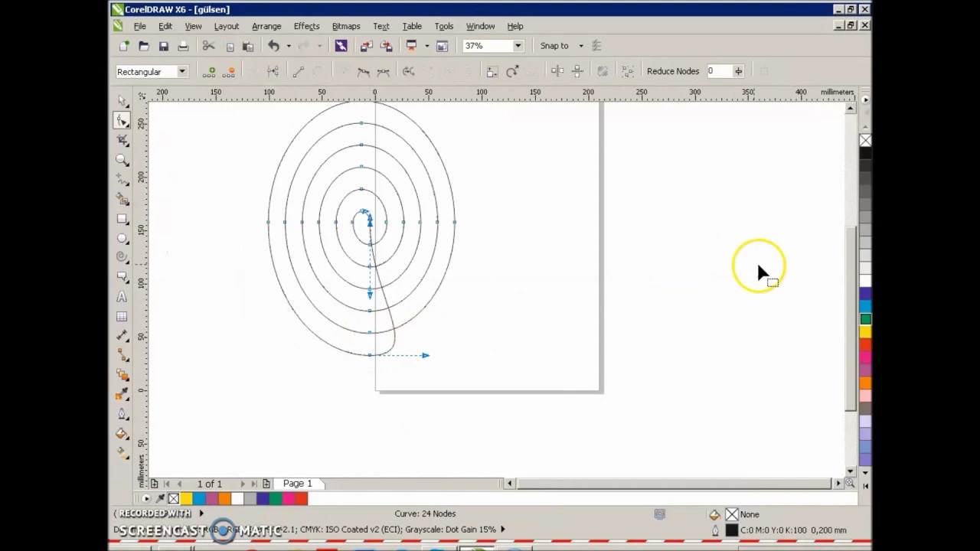Add nodes to curve
Image resolution: width=980 pixels, height=551 pixels.
[209, 71]
